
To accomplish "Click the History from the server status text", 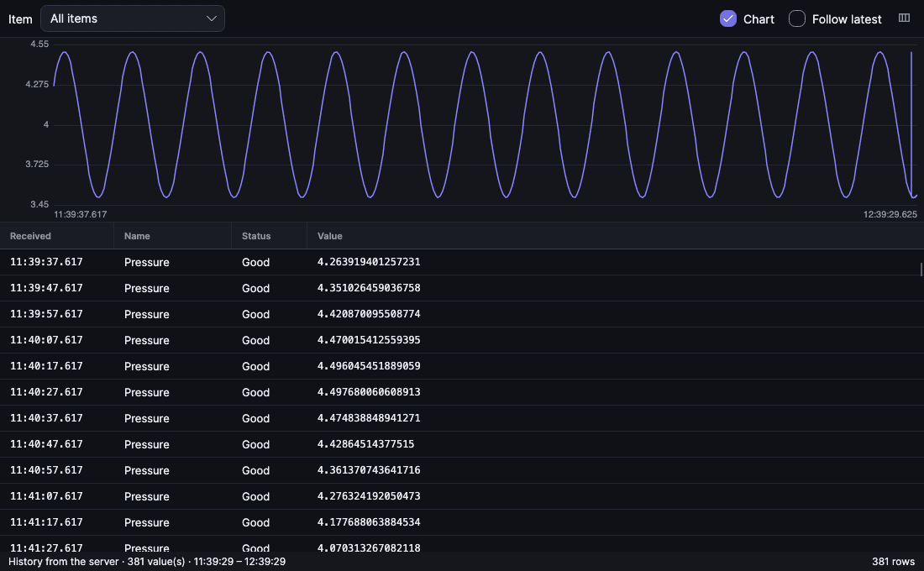I will tap(147, 562).
